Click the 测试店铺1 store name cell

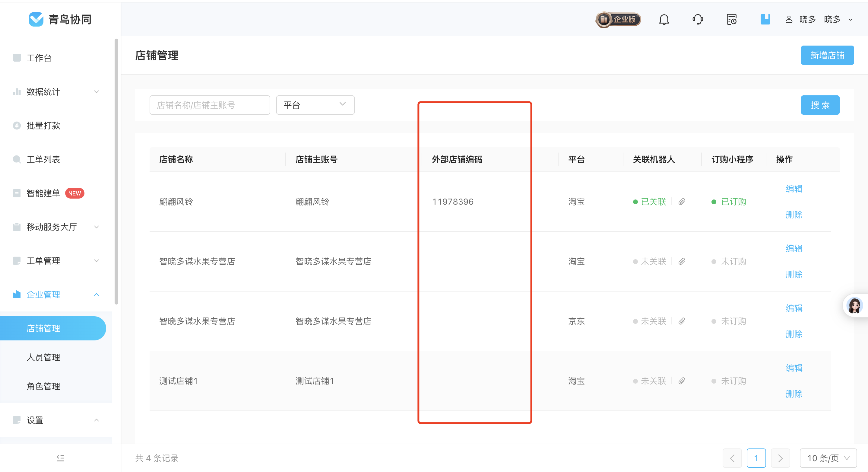(x=178, y=381)
